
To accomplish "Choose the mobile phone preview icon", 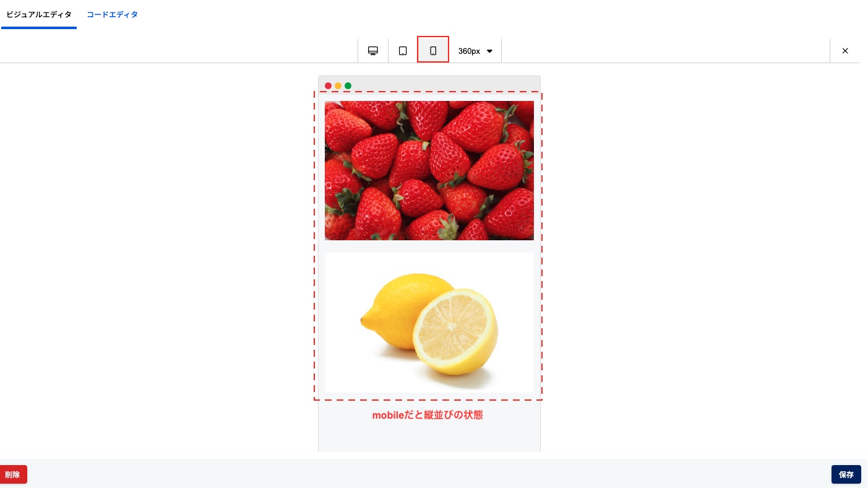I will pyautogui.click(x=433, y=51).
